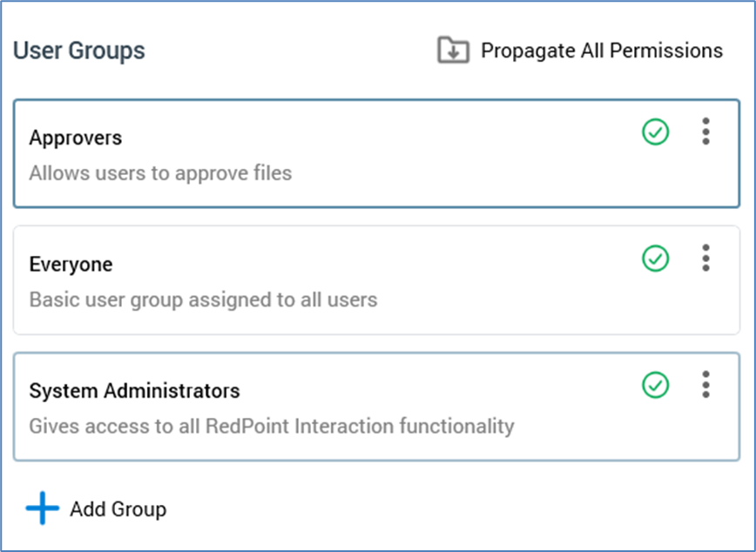Click the blue plus icon

click(42, 508)
